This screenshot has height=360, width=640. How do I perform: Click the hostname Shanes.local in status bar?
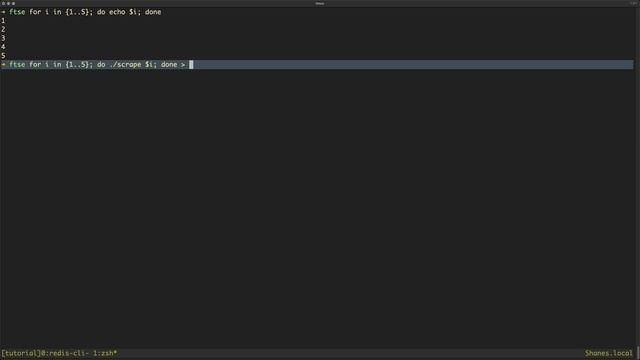click(609, 353)
